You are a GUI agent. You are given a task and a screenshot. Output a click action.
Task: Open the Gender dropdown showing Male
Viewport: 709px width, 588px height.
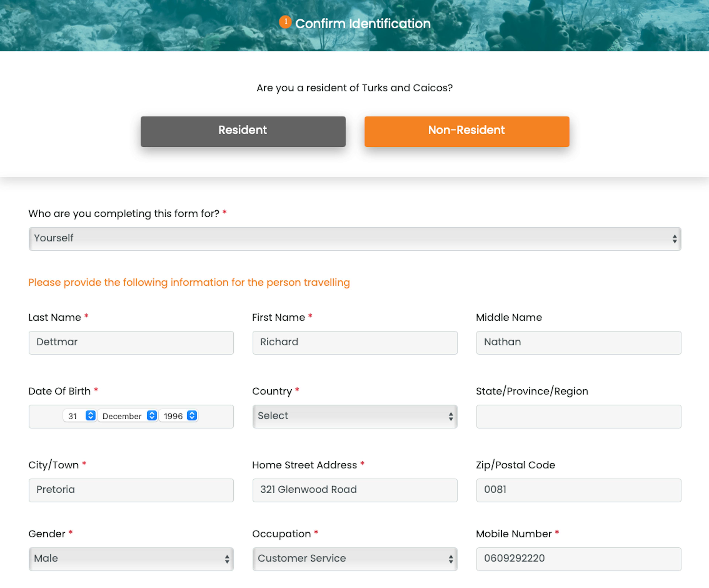coord(131,559)
